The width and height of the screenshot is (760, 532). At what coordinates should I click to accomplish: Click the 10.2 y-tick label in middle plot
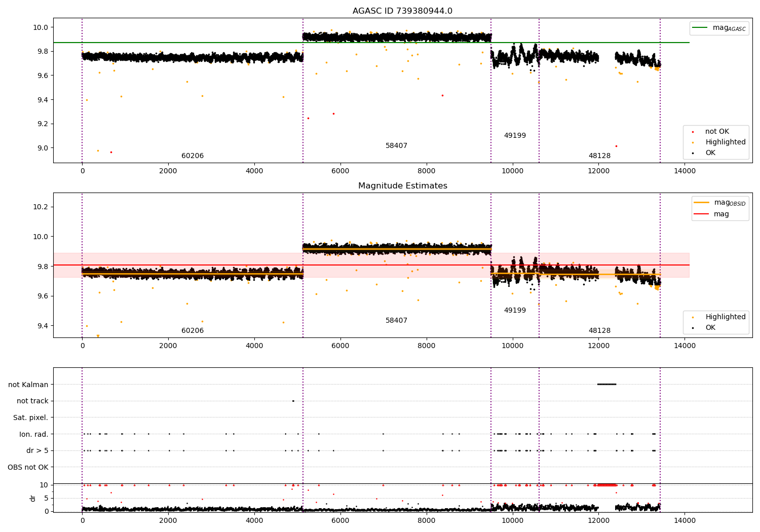(x=41, y=207)
